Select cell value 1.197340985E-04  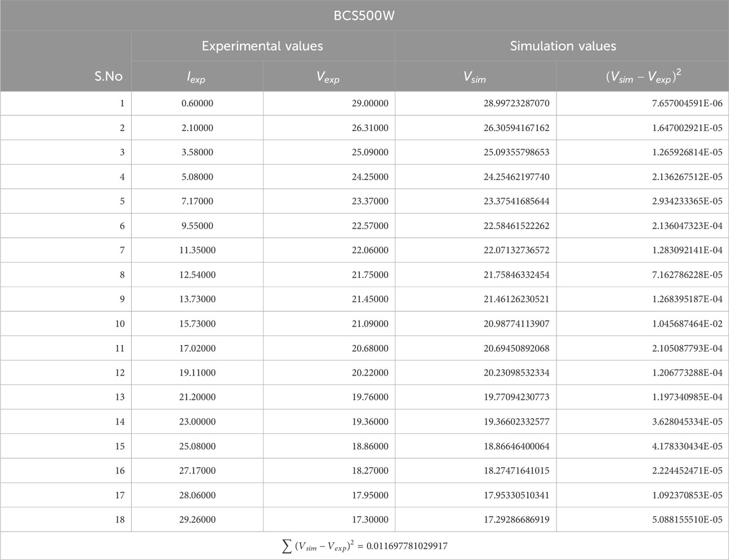click(687, 397)
